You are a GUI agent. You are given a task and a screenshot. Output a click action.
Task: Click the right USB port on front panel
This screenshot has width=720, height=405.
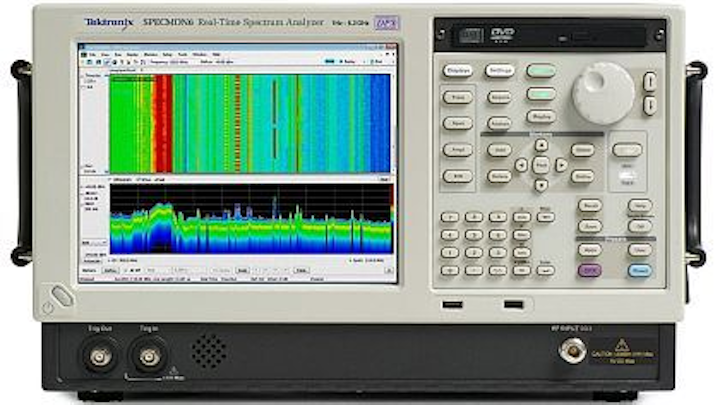513,304
